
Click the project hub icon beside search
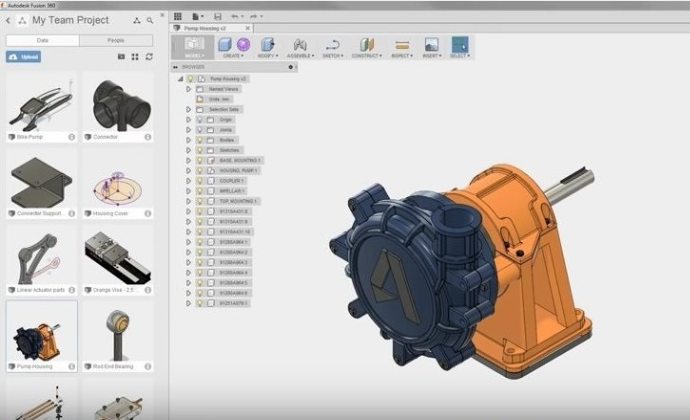pos(137,20)
